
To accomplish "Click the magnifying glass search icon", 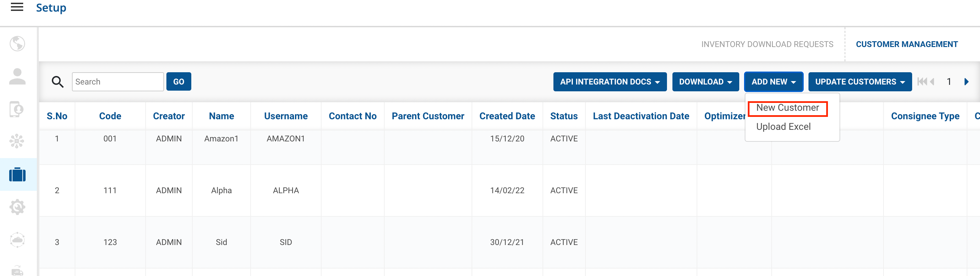I will point(57,82).
